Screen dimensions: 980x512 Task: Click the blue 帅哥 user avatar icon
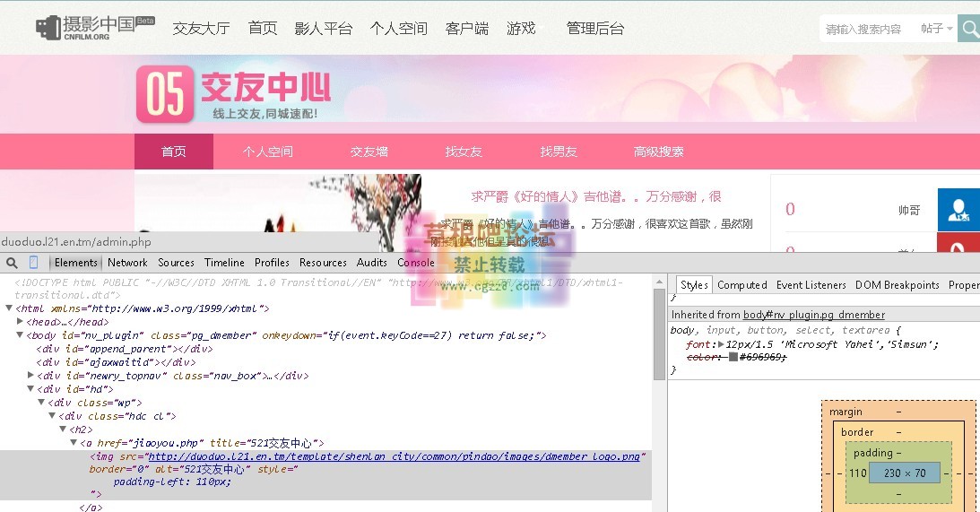click(958, 210)
